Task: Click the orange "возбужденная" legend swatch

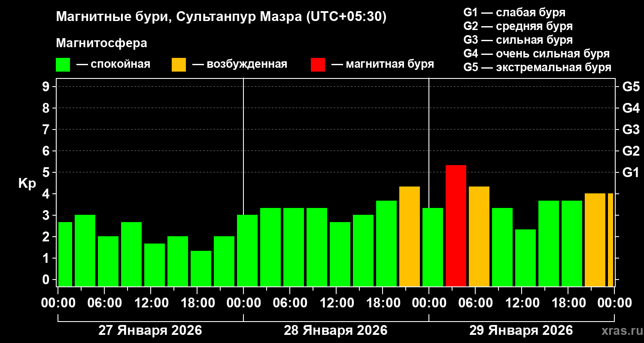Action: [x=179, y=65]
